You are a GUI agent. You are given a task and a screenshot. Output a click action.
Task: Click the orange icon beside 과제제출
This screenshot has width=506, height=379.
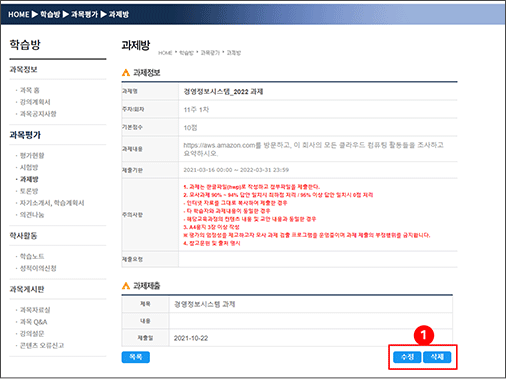[x=126, y=286]
